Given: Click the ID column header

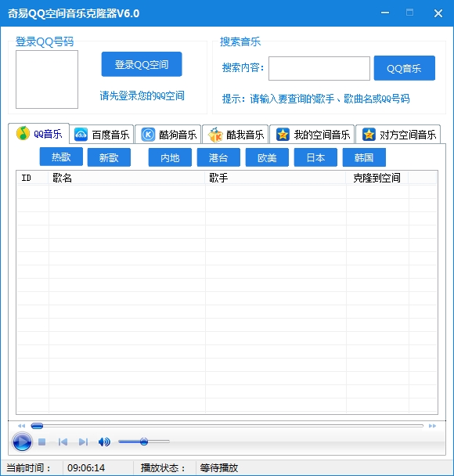Looking at the screenshot, I should 33,178.
